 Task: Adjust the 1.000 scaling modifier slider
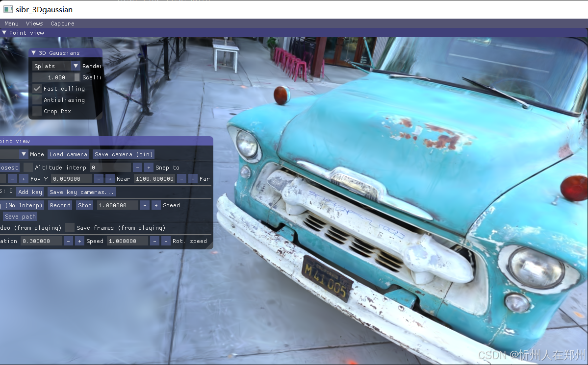coord(56,77)
